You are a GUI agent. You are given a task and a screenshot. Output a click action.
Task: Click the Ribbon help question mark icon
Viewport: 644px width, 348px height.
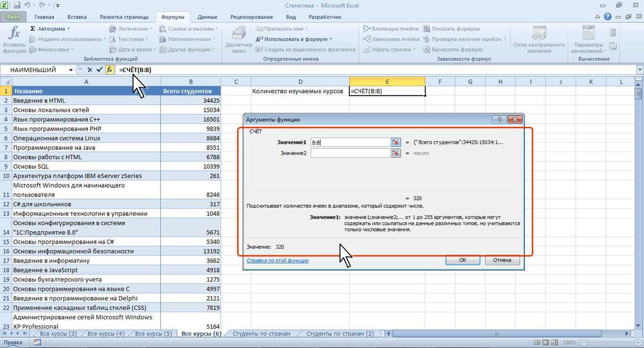[x=609, y=17]
